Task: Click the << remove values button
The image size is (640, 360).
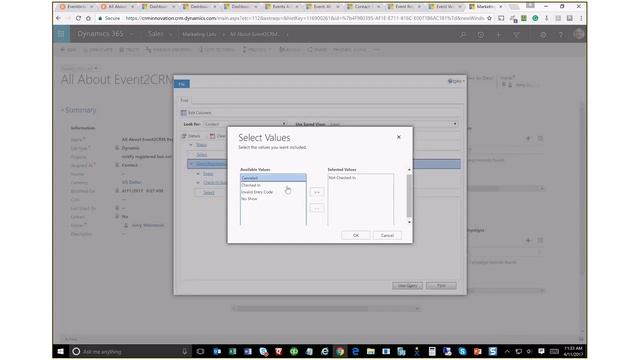Action: [317, 209]
